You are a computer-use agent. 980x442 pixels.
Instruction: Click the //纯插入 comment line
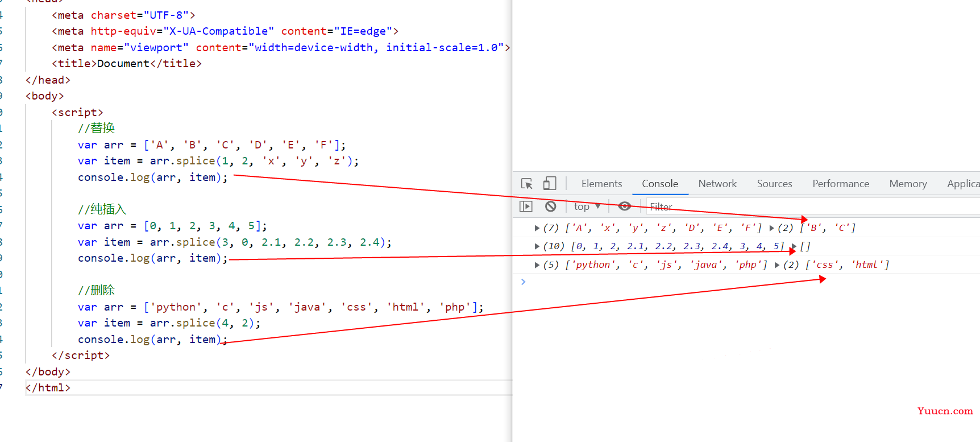click(102, 209)
